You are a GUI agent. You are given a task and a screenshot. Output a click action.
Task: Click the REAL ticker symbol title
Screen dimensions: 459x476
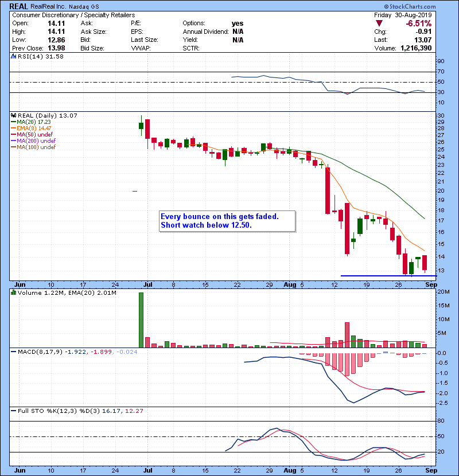[18, 6]
